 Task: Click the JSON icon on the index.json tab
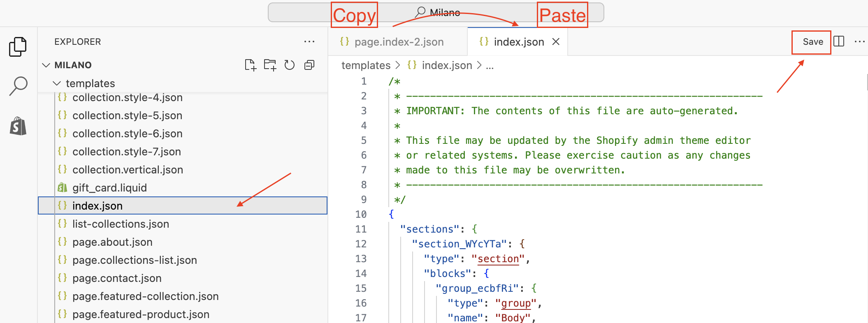click(484, 41)
